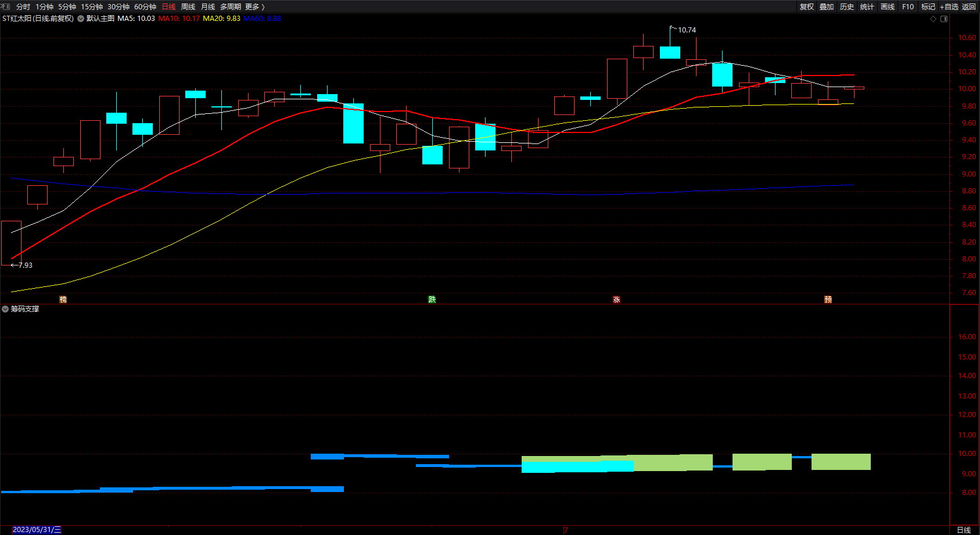Select the 日线 daily period tab

point(168,7)
